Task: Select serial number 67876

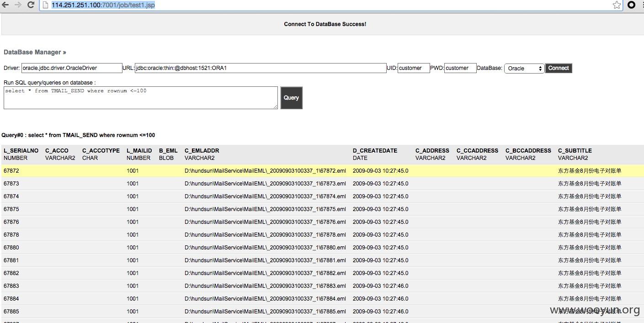Action: pos(11,222)
